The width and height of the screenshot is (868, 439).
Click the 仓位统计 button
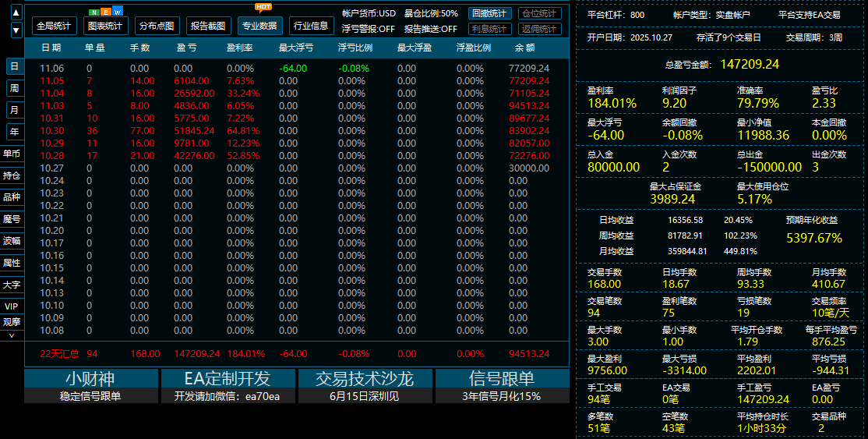pyautogui.click(x=540, y=13)
